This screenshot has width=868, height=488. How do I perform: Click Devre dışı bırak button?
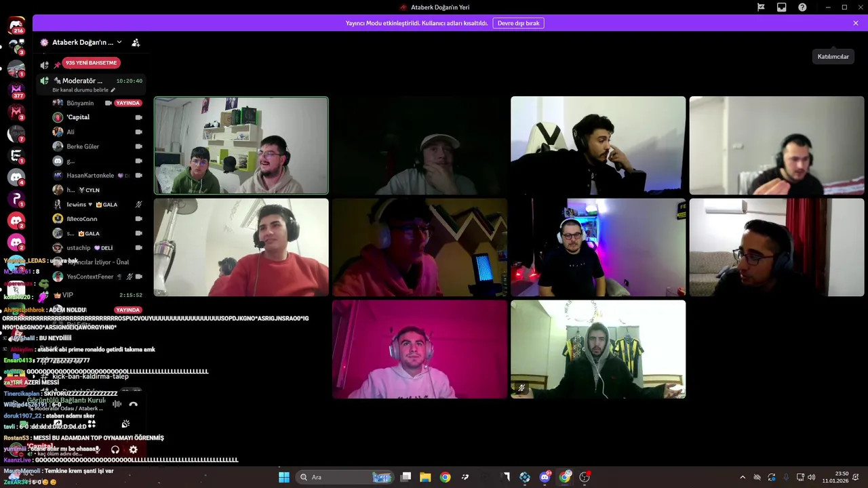(x=518, y=23)
